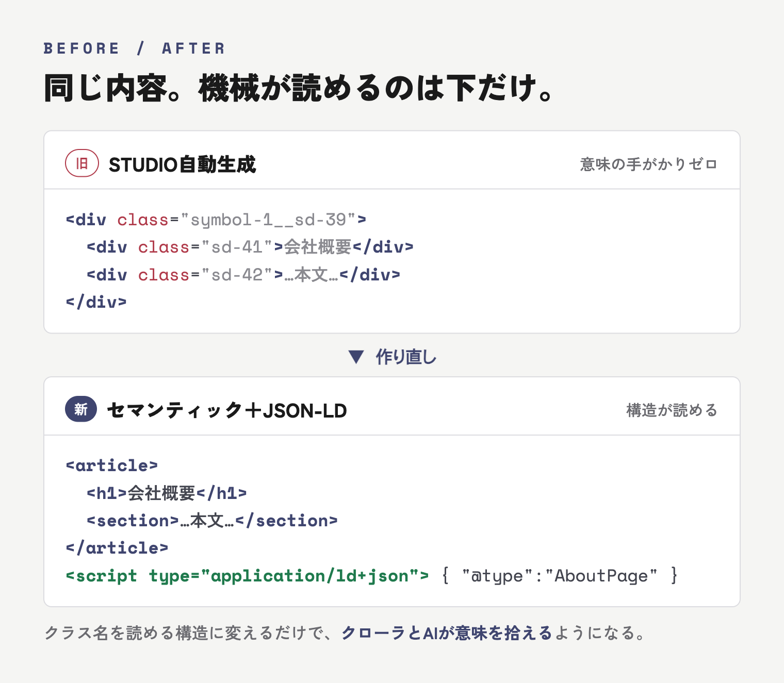This screenshot has height=683, width=784.
Task: Click the symbol-1__sd-39 div code line
Action: pyautogui.click(x=216, y=220)
